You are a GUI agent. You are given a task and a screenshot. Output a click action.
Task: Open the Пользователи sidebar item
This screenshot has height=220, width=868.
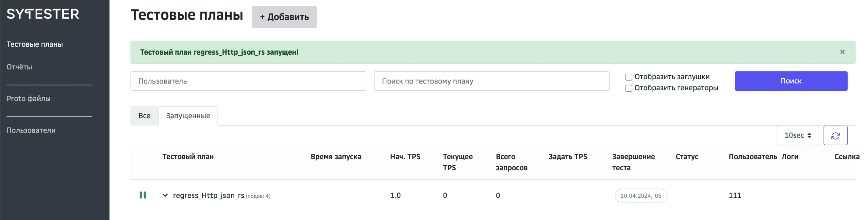[x=31, y=130]
